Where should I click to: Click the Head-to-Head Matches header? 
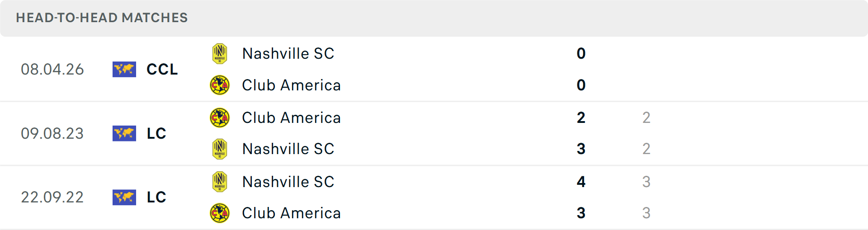pos(102,18)
